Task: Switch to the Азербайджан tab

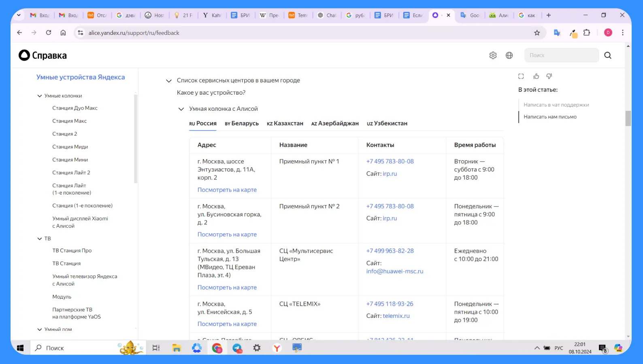Action: [335, 123]
